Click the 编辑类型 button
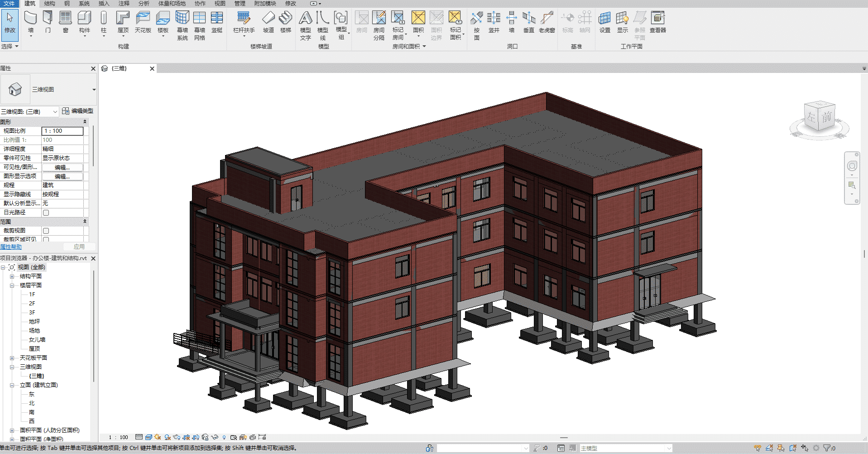 coord(78,111)
